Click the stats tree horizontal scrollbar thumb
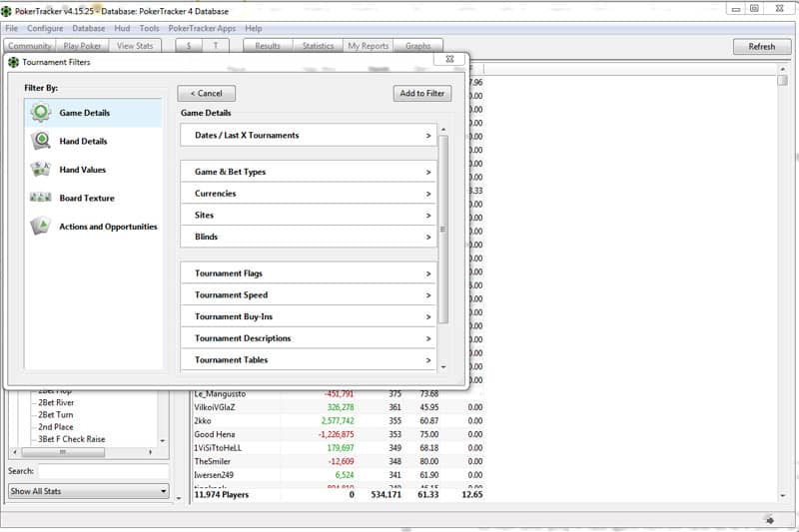Image resolution: width=799 pixels, height=532 pixels. pos(63,452)
